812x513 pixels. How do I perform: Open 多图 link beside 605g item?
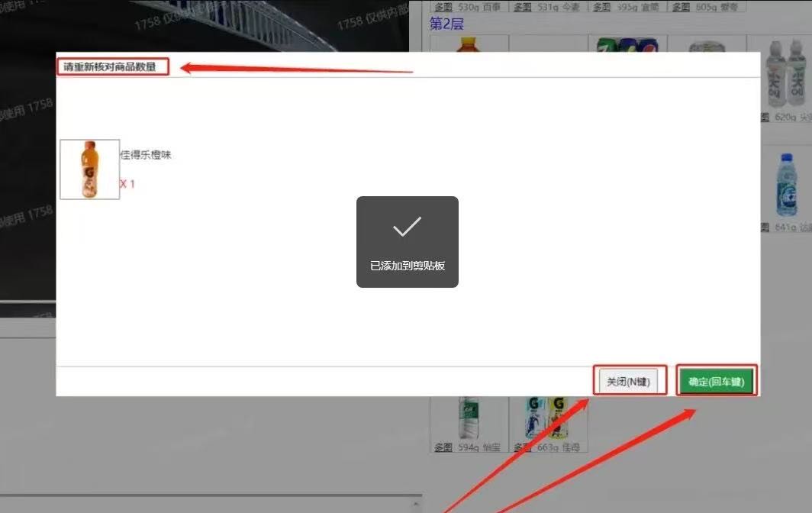[681, 7]
